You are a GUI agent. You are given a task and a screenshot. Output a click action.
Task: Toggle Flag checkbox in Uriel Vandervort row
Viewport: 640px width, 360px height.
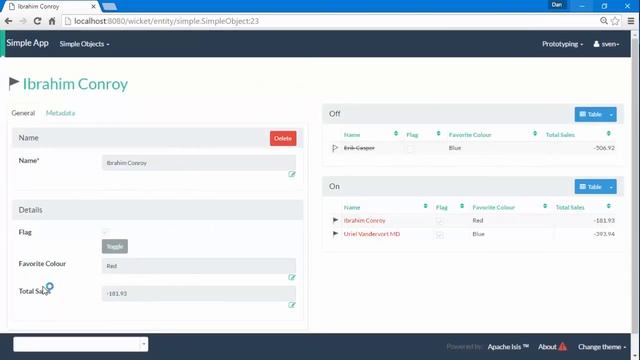(439, 235)
